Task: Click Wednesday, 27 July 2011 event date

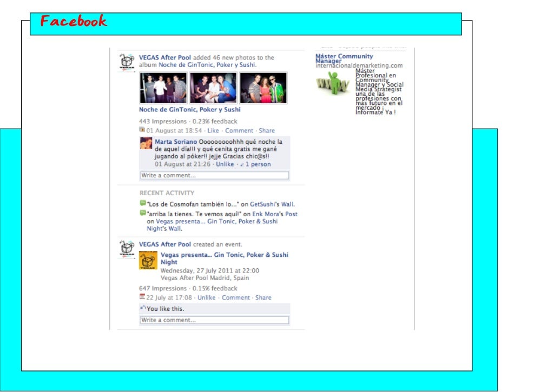Action: click(x=209, y=270)
